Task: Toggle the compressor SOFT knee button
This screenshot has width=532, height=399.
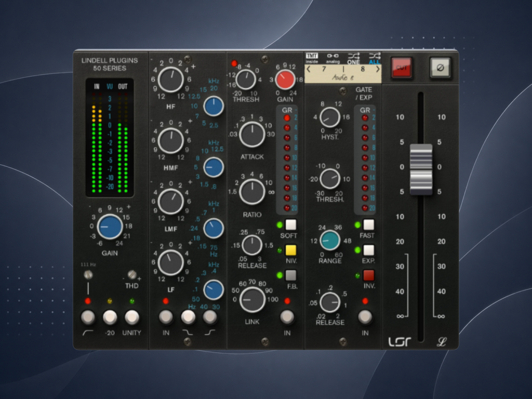Action: 291,224
